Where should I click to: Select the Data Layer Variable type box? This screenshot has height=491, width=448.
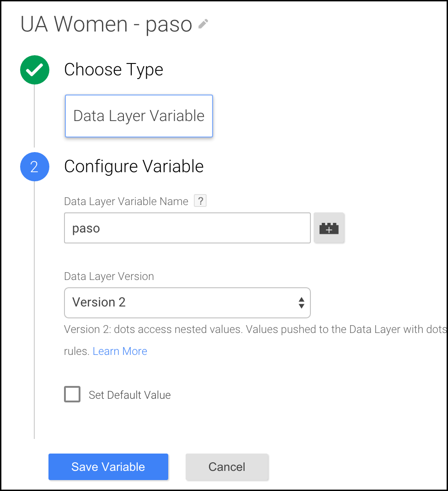pos(139,116)
